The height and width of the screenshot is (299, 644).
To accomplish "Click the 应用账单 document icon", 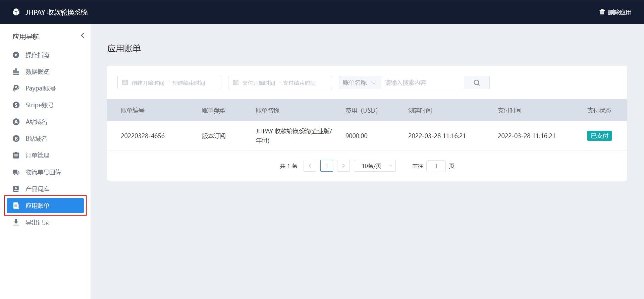I will click(x=16, y=206).
